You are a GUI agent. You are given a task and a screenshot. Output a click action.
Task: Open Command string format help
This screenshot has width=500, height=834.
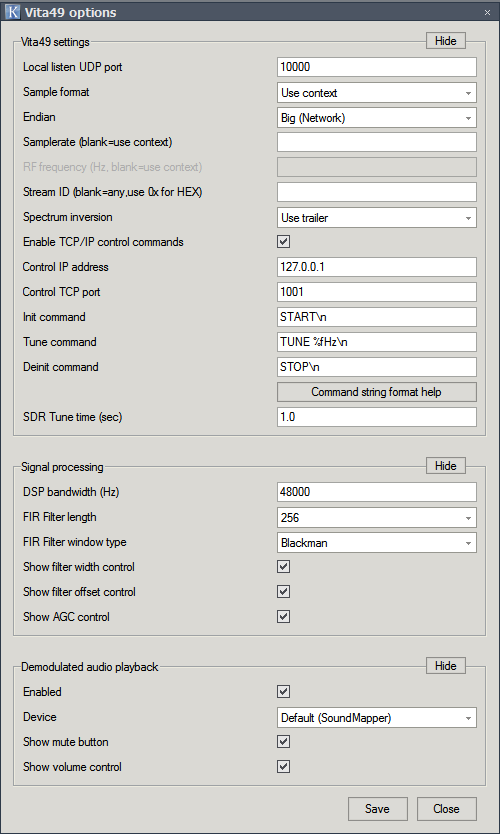coord(377,392)
